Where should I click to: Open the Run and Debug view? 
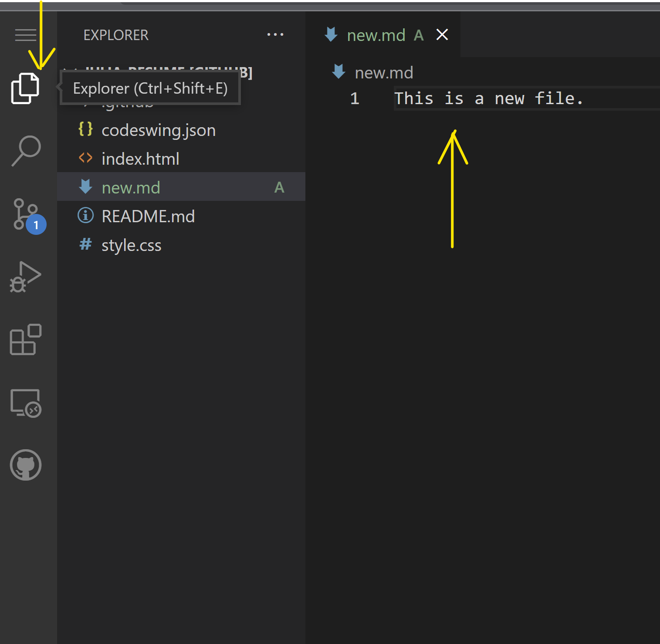[25, 277]
